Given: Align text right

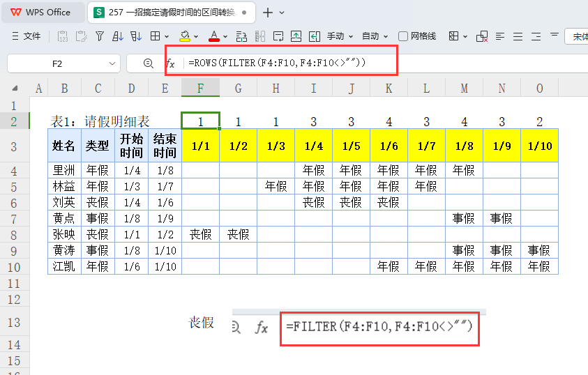Looking at the screenshot, I should (536, 36).
